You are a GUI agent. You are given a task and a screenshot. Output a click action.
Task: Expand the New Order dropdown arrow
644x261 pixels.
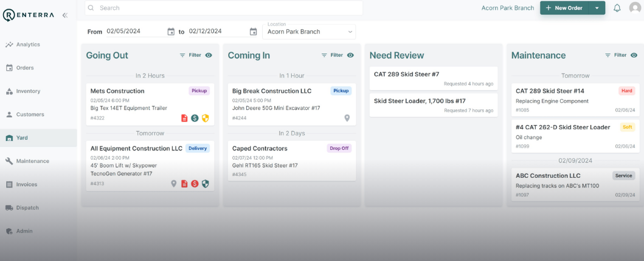click(597, 8)
